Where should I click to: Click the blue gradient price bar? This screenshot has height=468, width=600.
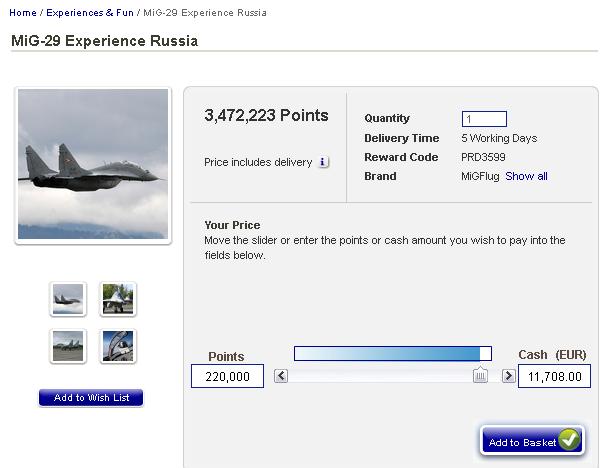tap(388, 353)
